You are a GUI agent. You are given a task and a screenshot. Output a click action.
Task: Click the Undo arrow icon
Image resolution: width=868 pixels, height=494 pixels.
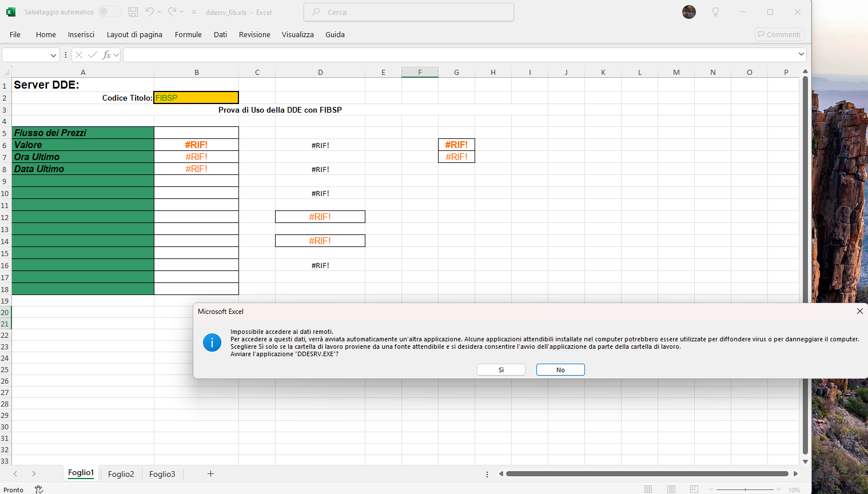[x=149, y=11]
